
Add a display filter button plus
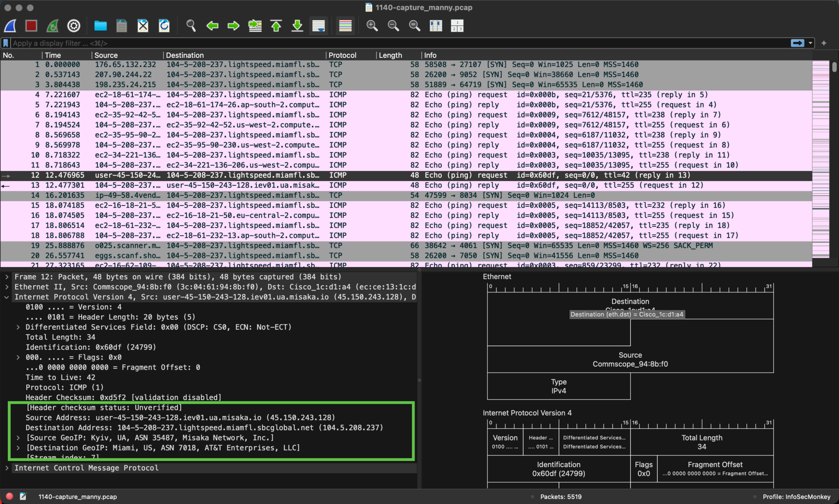click(824, 43)
